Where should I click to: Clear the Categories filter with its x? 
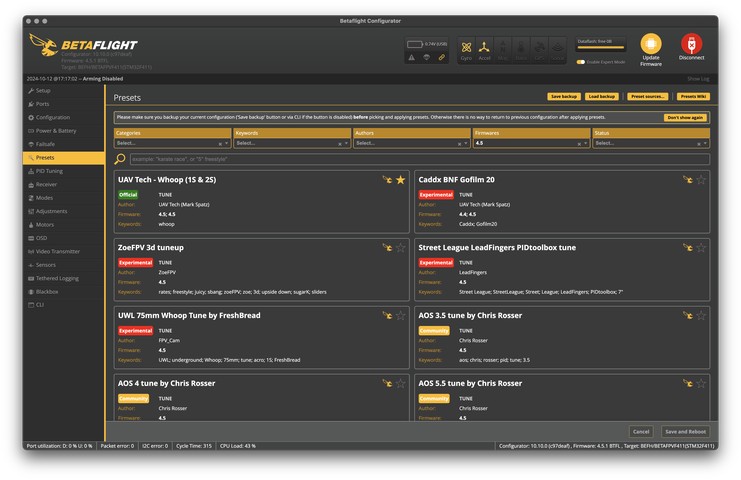220,144
